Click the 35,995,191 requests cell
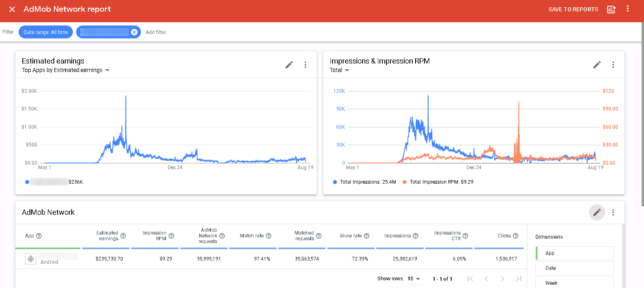The image size is (644, 288). click(209, 259)
